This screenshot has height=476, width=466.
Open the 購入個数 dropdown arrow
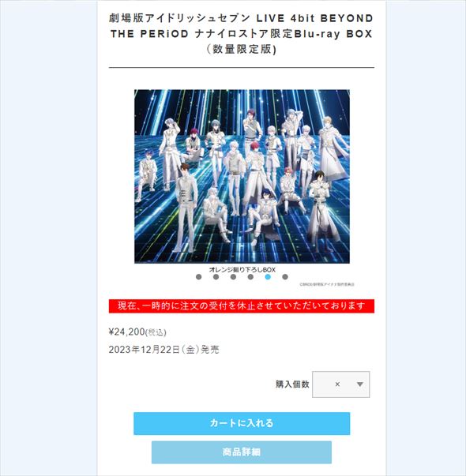point(360,384)
